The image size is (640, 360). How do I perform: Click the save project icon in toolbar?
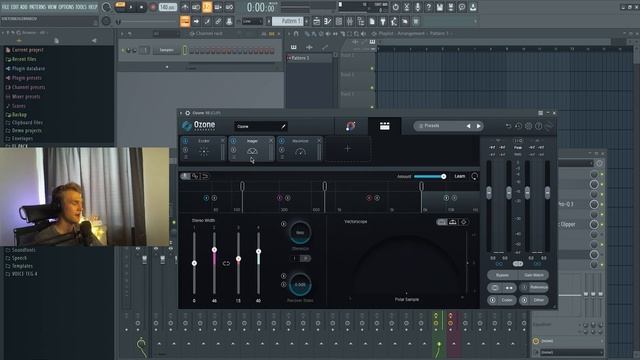(440, 7)
